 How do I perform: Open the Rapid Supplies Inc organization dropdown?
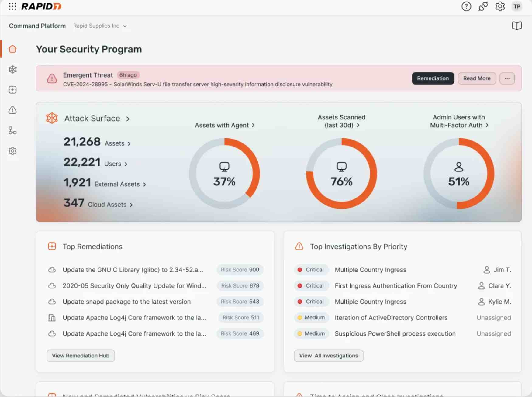click(x=100, y=26)
